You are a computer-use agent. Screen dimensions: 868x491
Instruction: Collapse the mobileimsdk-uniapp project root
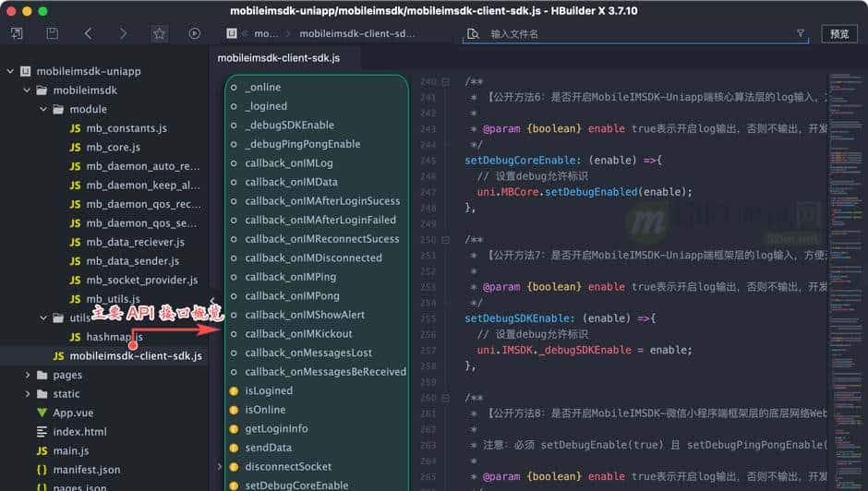(10, 71)
